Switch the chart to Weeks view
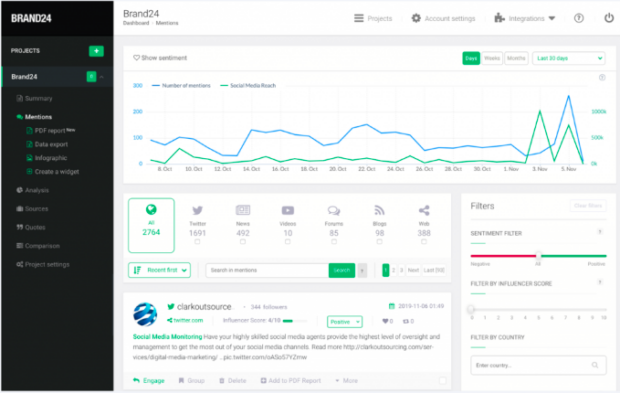The height and width of the screenshot is (393, 620). (x=492, y=58)
